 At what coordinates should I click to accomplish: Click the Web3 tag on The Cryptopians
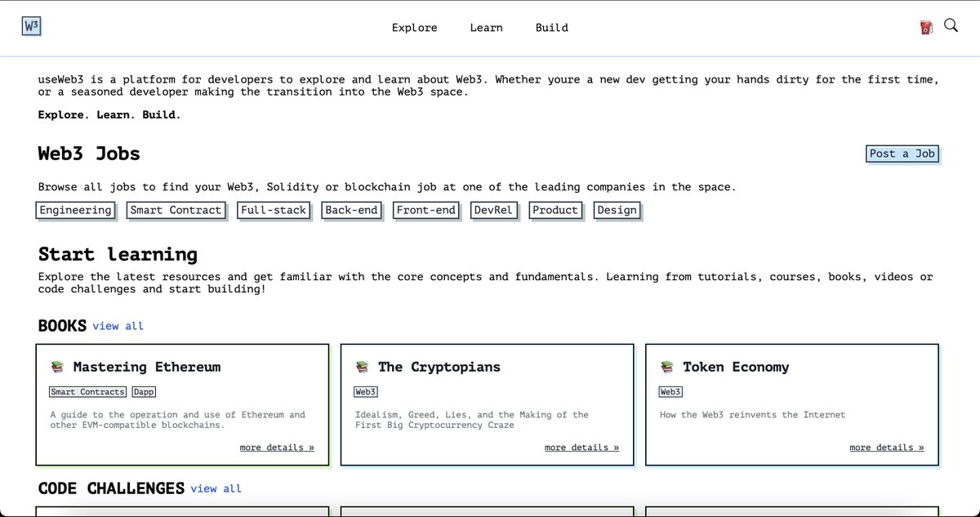click(x=366, y=392)
